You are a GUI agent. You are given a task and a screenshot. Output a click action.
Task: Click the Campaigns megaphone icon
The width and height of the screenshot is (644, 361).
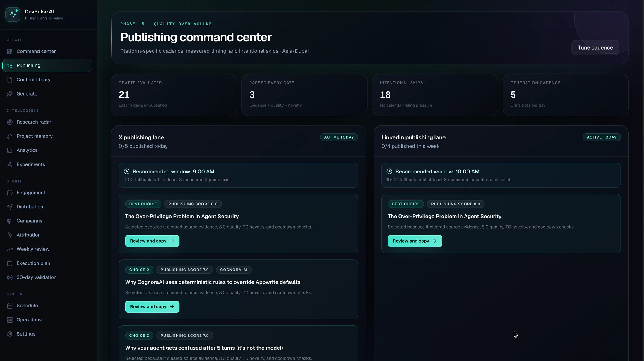(10, 221)
